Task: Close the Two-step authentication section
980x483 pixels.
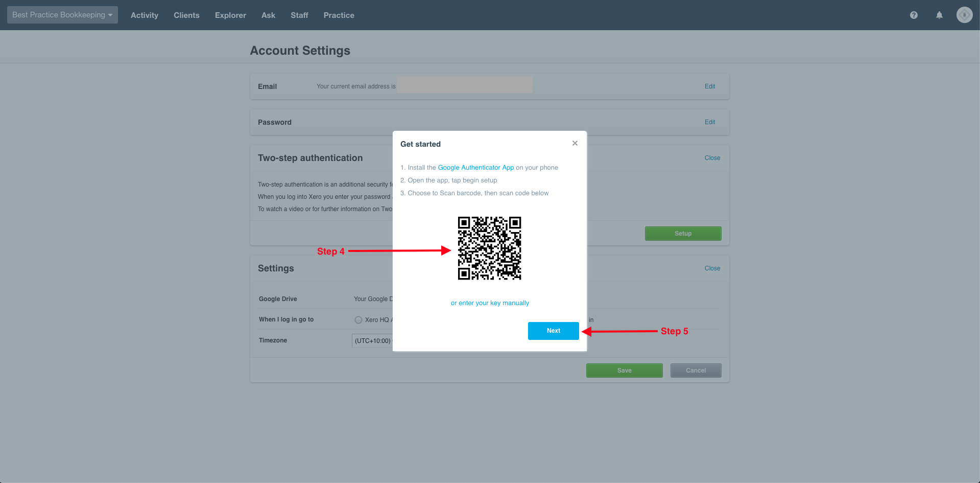Action: pos(712,158)
